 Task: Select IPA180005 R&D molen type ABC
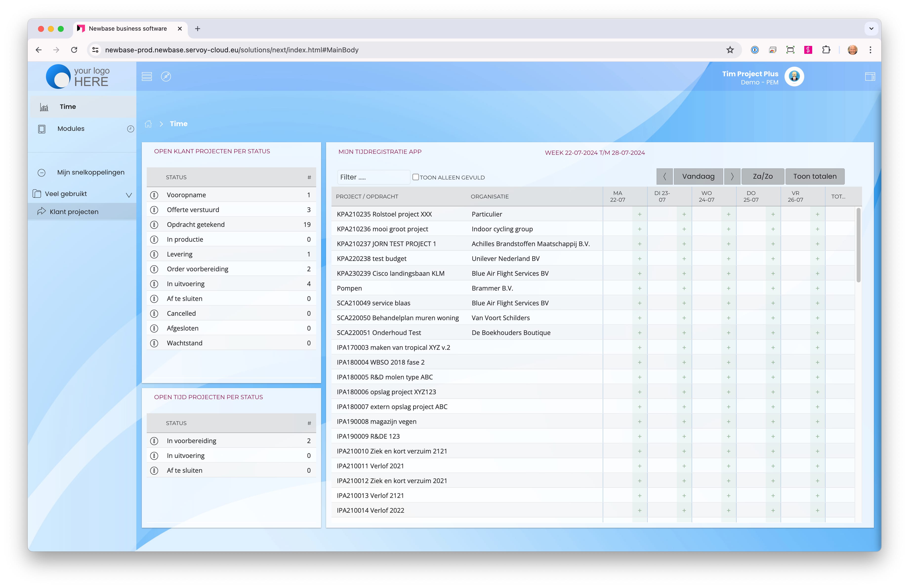click(x=385, y=377)
